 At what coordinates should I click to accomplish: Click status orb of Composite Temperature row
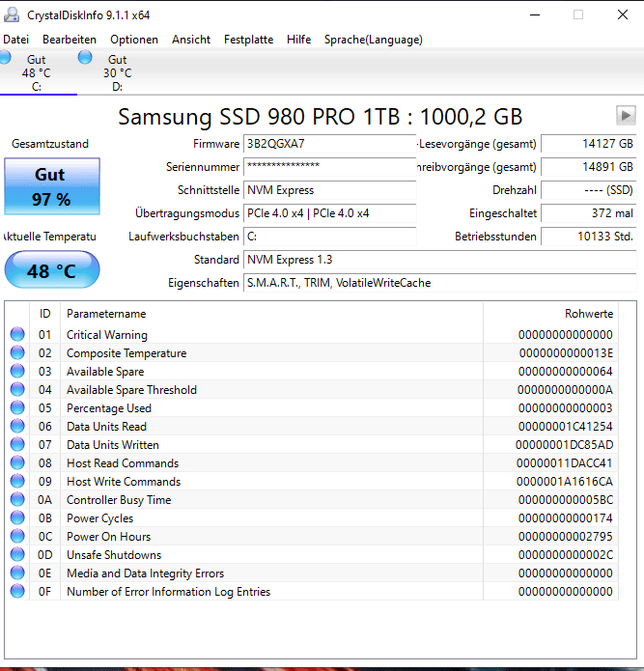click(x=17, y=352)
